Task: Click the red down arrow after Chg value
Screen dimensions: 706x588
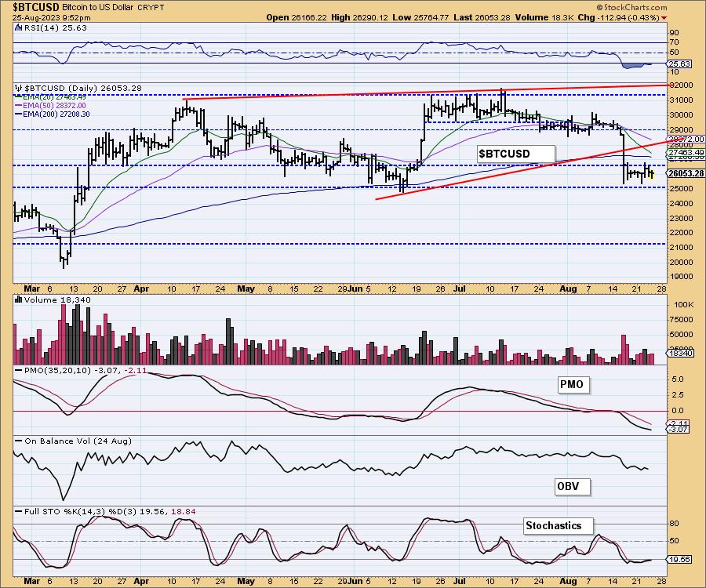Action: pos(664,17)
